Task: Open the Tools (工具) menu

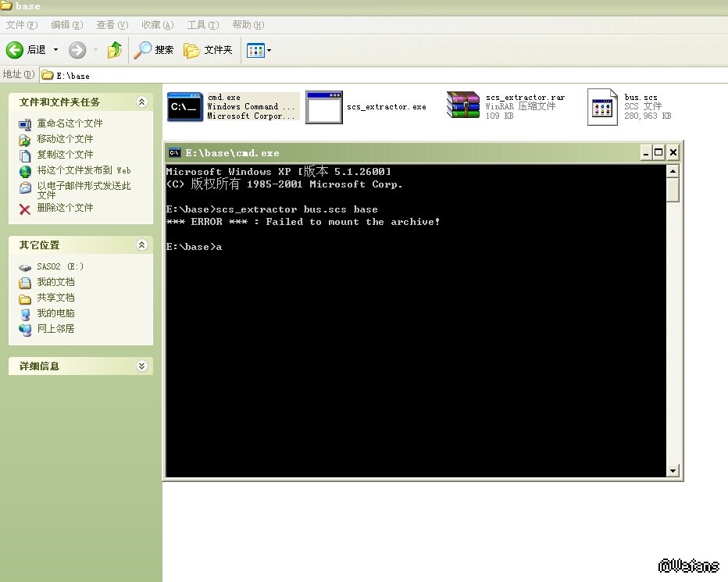Action: pyautogui.click(x=202, y=25)
